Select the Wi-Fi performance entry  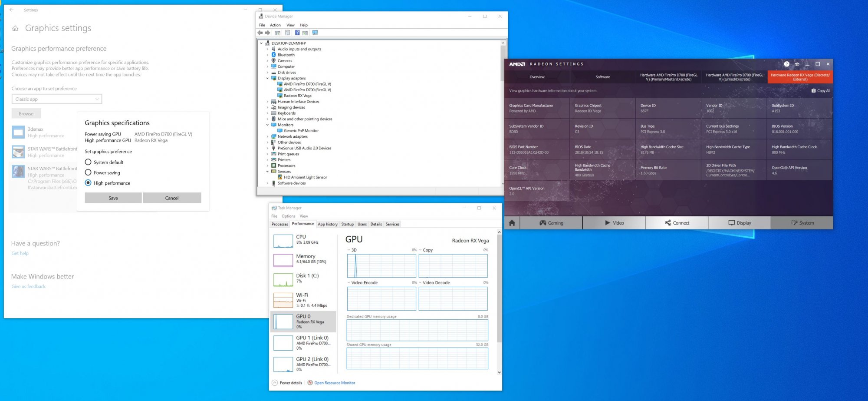pyautogui.click(x=303, y=300)
